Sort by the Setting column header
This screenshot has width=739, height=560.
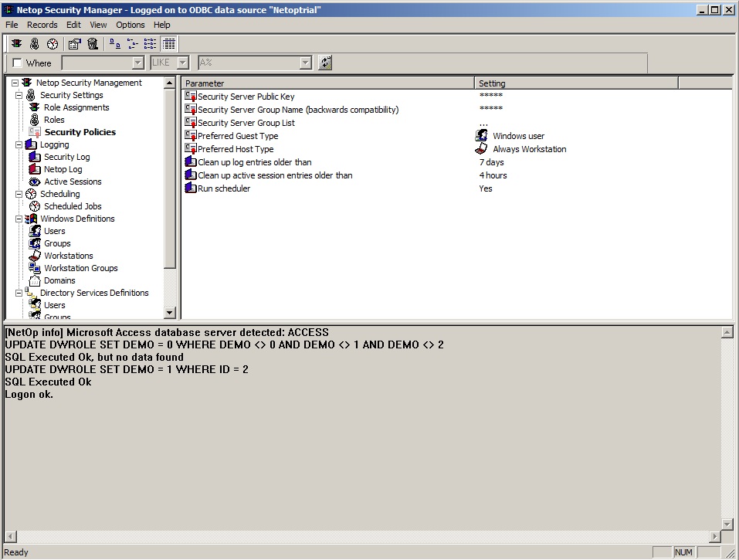click(576, 83)
